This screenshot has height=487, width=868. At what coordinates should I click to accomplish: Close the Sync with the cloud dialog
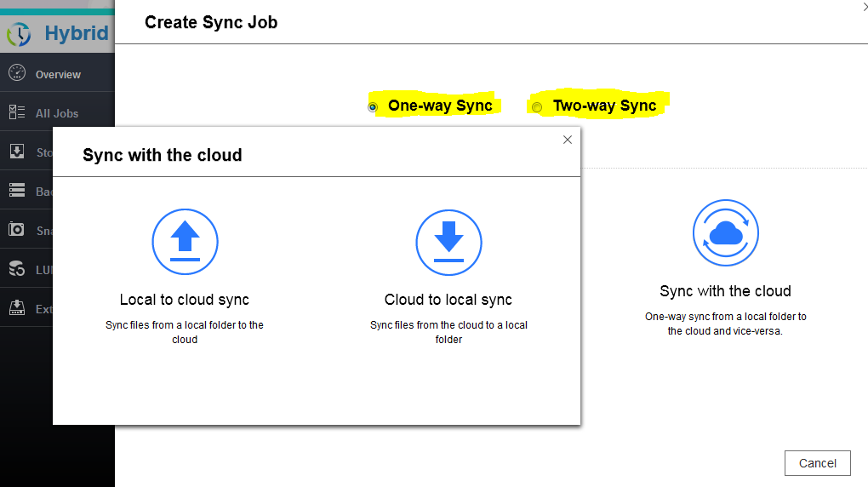[568, 140]
